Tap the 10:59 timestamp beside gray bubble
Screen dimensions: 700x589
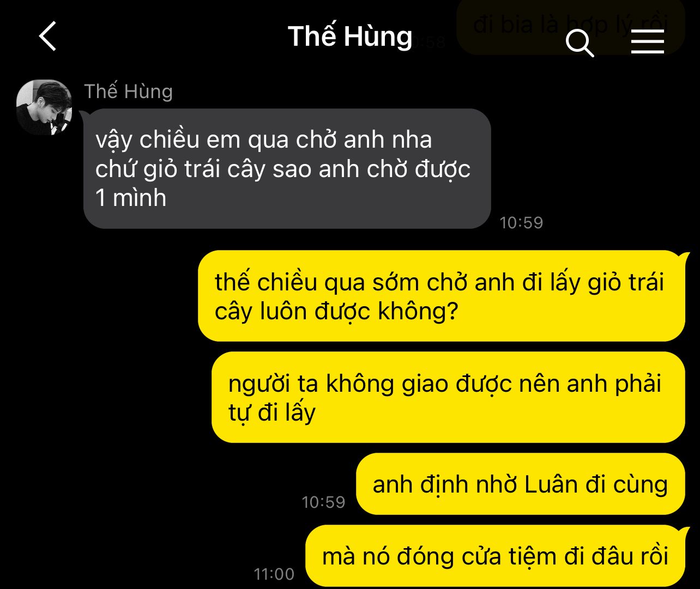(521, 222)
